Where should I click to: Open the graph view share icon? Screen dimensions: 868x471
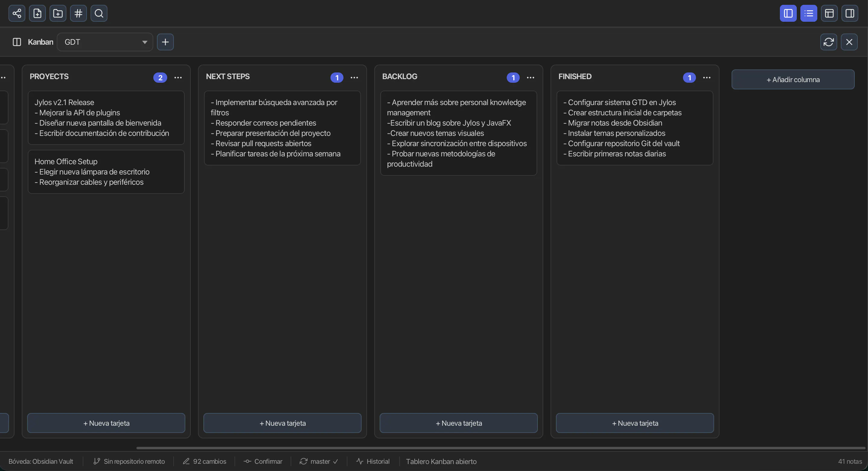click(17, 14)
